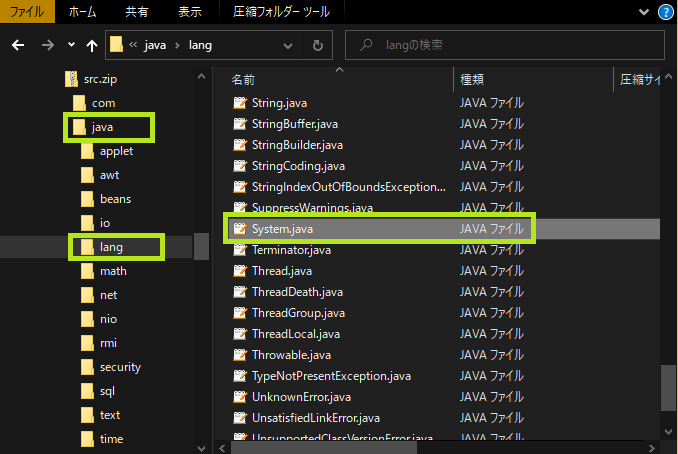This screenshot has width=678, height=454.
Task: Select the net folder in tree
Action: pos(109,295)
